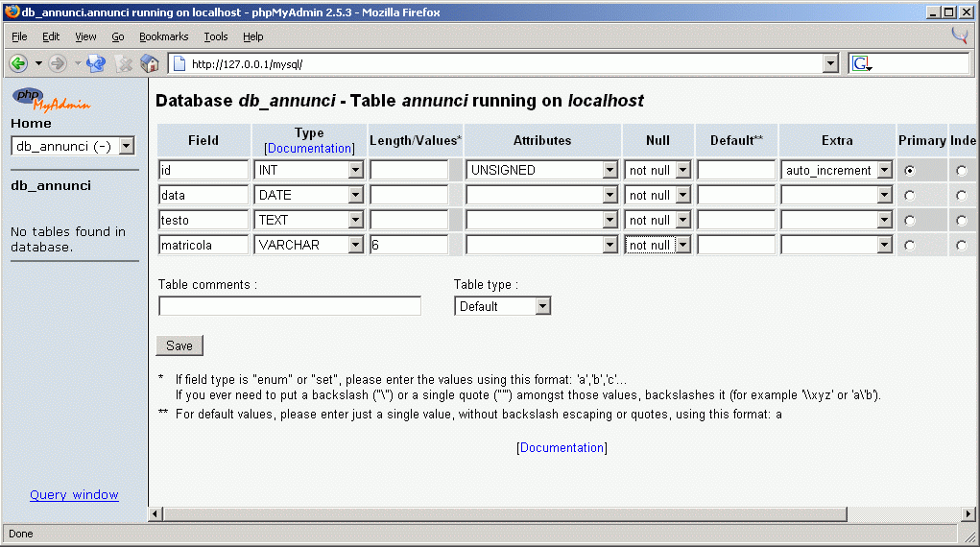This screenshot has width=980, height=547.
Task: Click the Forward arrow button
Action: click(x=58, y=63)
